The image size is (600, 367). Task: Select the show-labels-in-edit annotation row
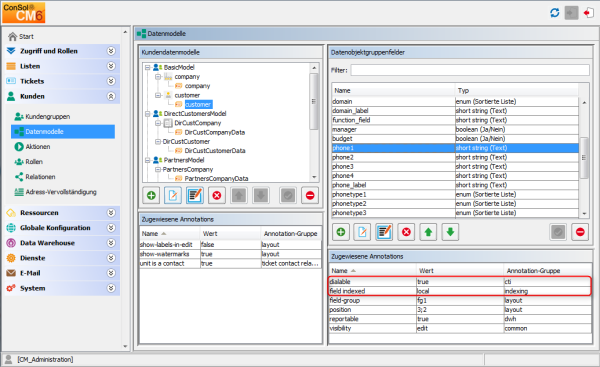pyautogui.click(x=231, y=245)
